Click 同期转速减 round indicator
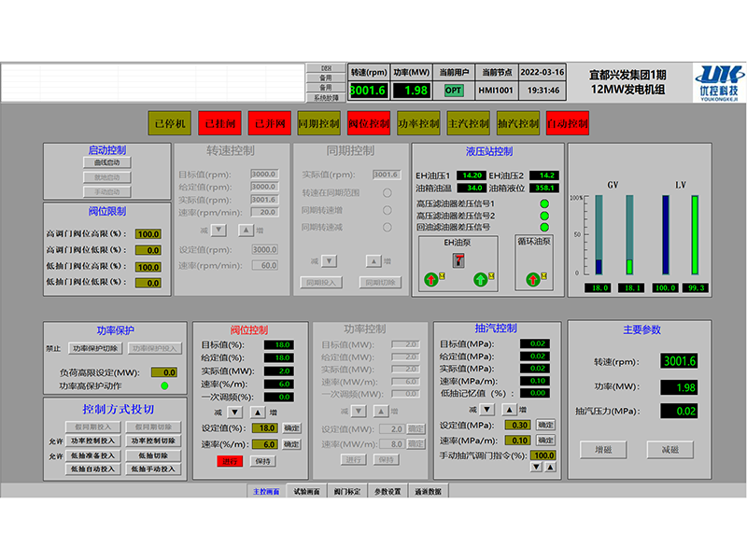The height and width of the screenshot is (560, 747). (x=388, y=227)
